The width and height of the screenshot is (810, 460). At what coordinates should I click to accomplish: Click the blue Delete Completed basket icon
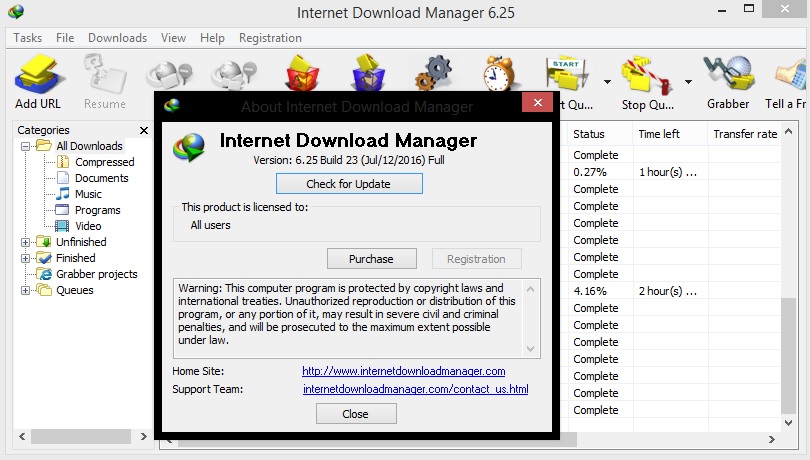(x=368, y=73)
